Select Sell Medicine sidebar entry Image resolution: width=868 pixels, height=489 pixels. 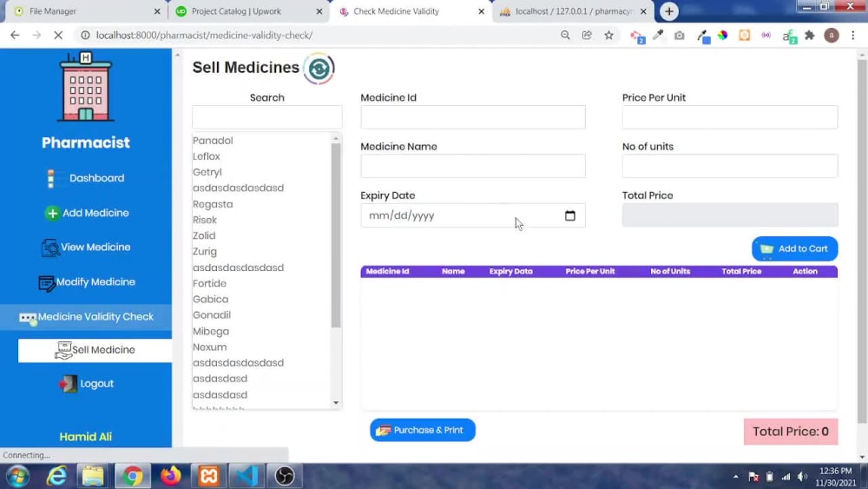tap(95, 350)
